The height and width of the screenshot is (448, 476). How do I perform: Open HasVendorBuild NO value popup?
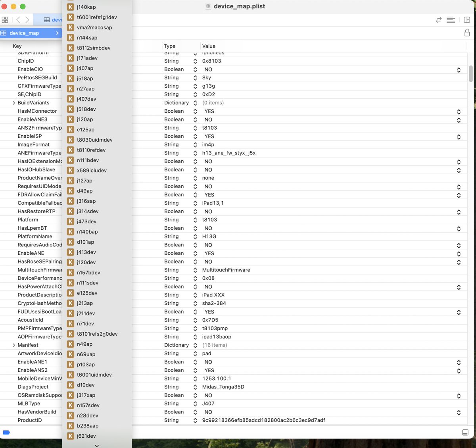(459, 412)
